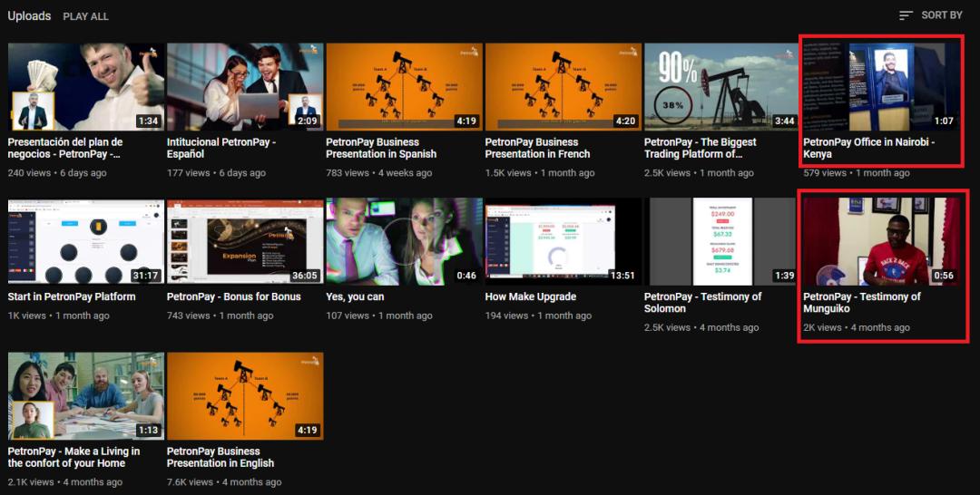Click PetronPay - Testimony of Solomon title
980x495 pixels.
pyautogui.click(x=702, y=303)
